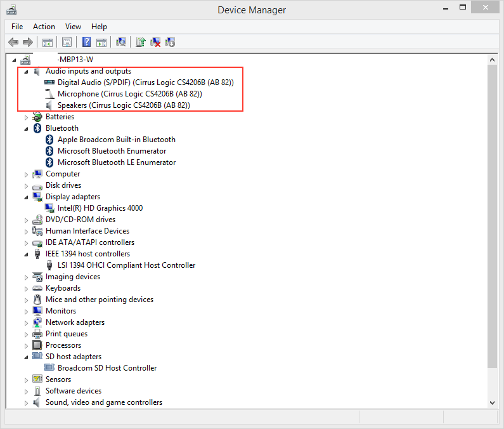Click the Network adapters category icon
The image size is (504, 429).
[x=37, y=322]
